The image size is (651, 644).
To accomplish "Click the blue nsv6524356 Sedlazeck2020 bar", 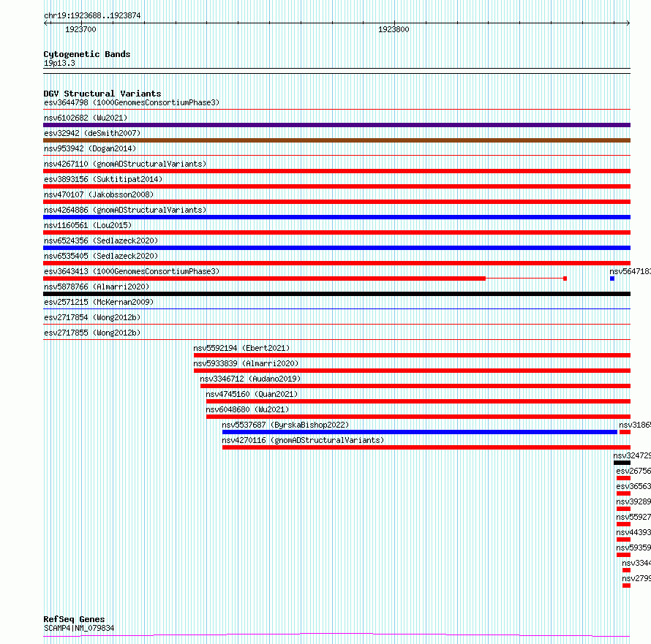I will [336, 248].
